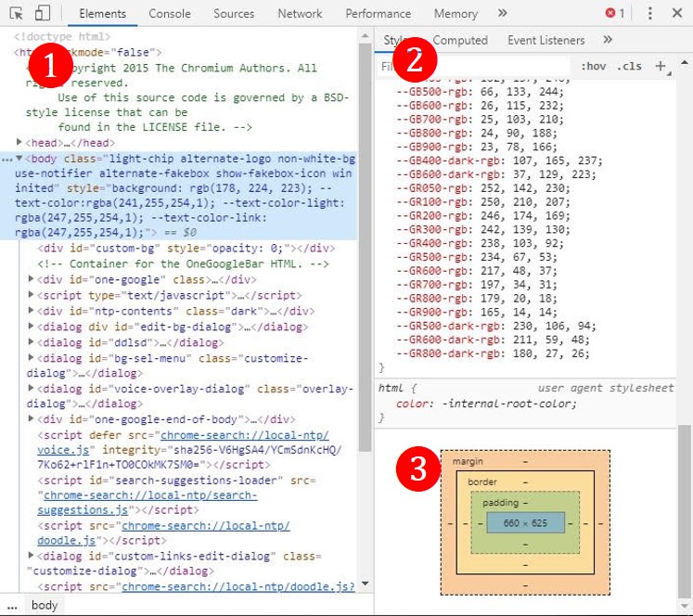The width and height of the screenshot is (693, 616).
Task: Toggle the .cls class editor
Action: pyautogui.click(x=629, y=66)
